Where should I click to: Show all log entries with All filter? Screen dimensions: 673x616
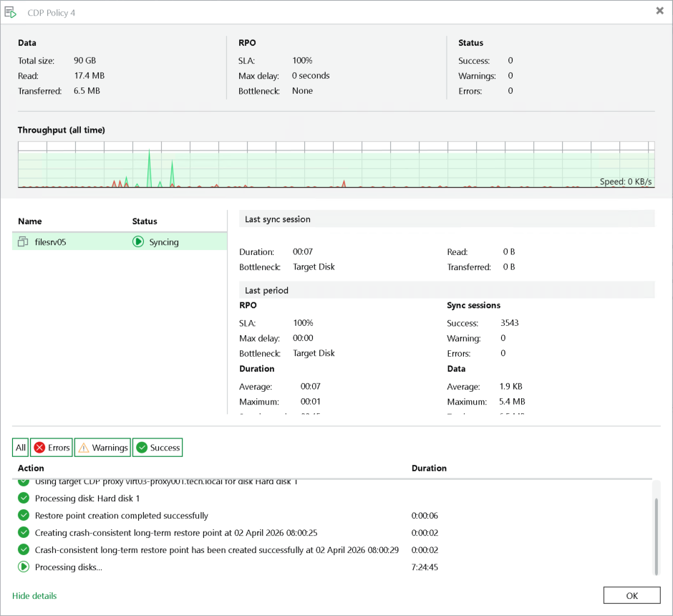tap(21, 447)
